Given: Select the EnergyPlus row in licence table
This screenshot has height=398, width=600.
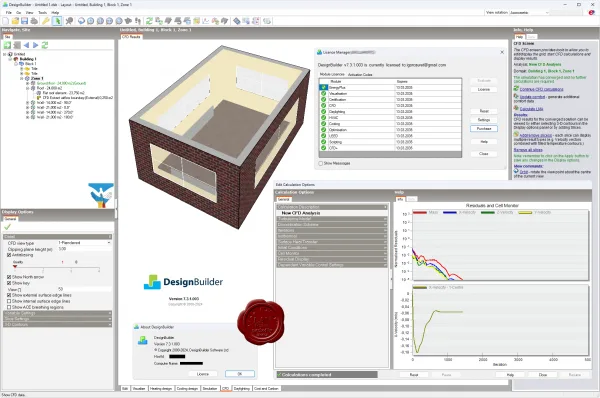Looking at the screenshot, I should point(390,87).
